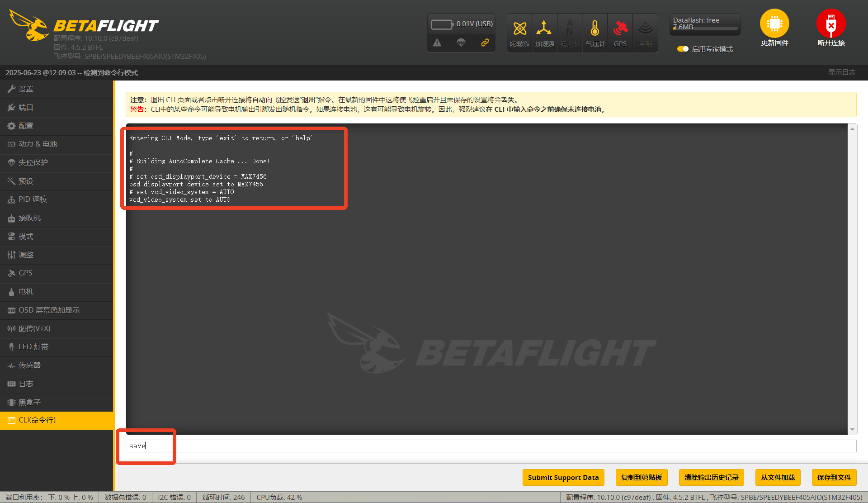Click the 更新固件 chip icon
Image resolution: width=868 pixels, height=503 pixels.
(x=774, y=24)
